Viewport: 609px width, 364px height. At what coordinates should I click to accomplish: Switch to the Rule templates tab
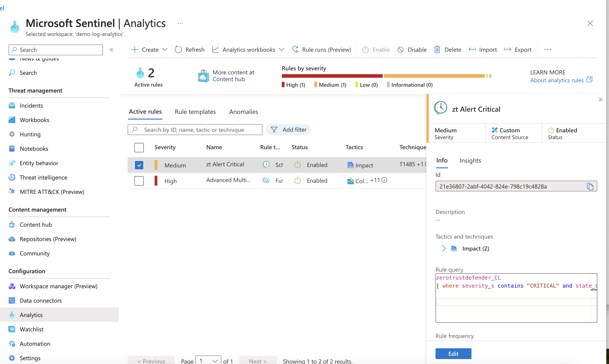[x=195, y=112]
